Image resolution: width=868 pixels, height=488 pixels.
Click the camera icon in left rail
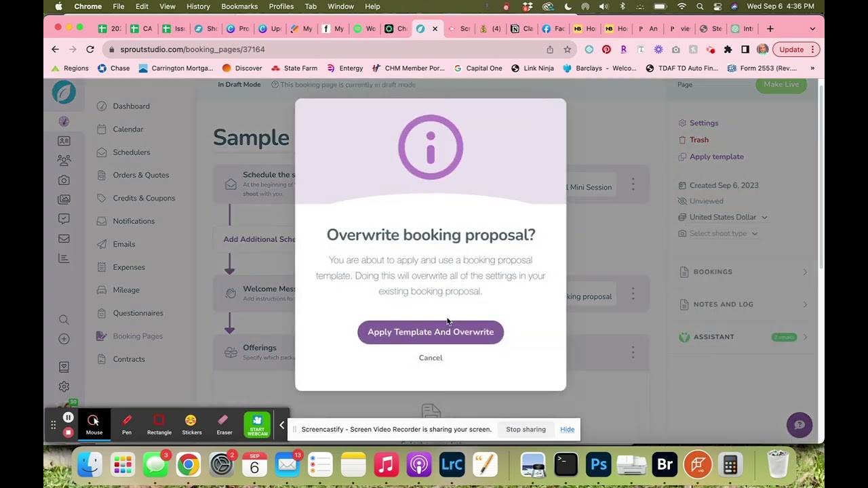64,180
